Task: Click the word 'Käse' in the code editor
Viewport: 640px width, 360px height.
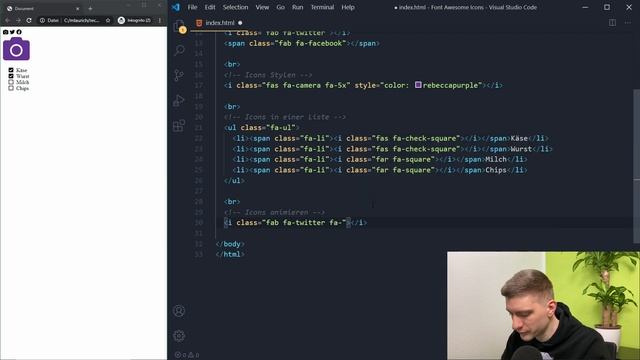Action: tap(519, 138)
